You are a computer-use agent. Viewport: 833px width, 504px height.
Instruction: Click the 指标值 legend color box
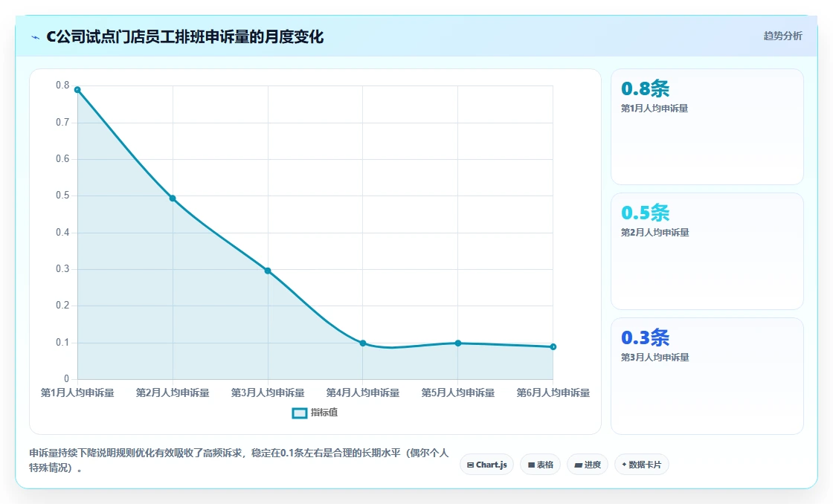[300, 413]
